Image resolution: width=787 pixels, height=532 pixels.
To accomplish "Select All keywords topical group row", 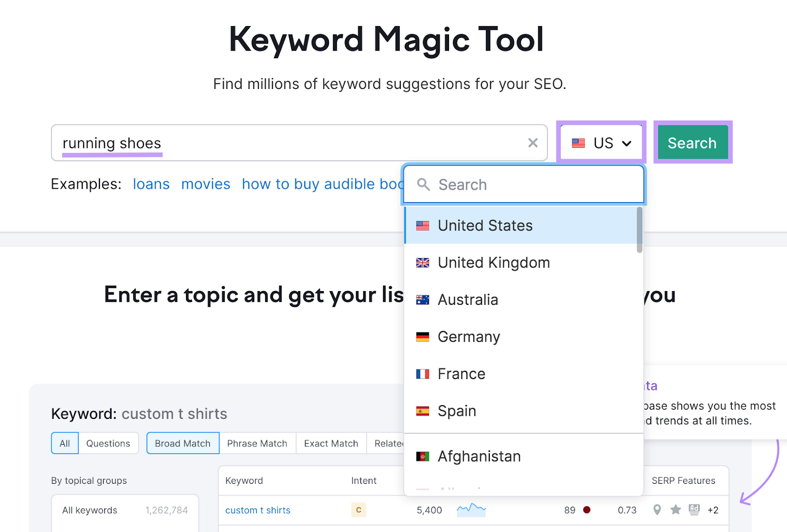I will [125, 510].
